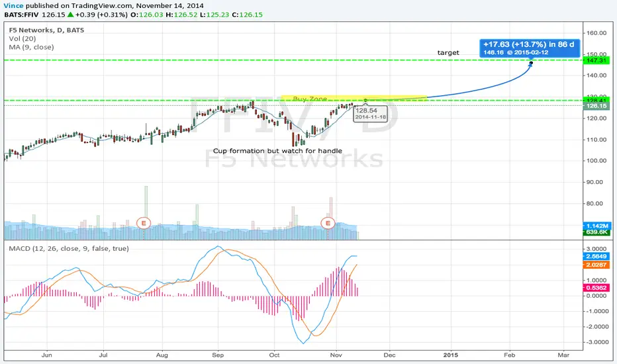
Task: Click the +0.39 (+0.31%) change value
Action: 101,15
